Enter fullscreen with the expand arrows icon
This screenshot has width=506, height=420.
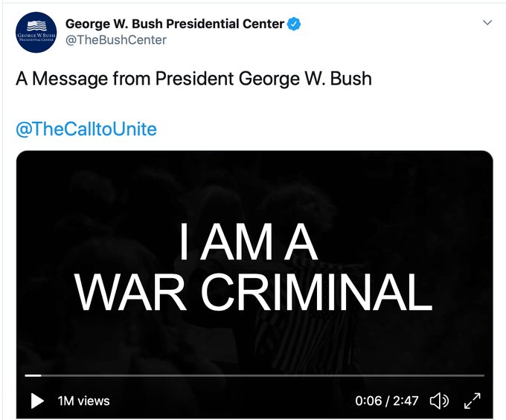(x=472, y=401)
